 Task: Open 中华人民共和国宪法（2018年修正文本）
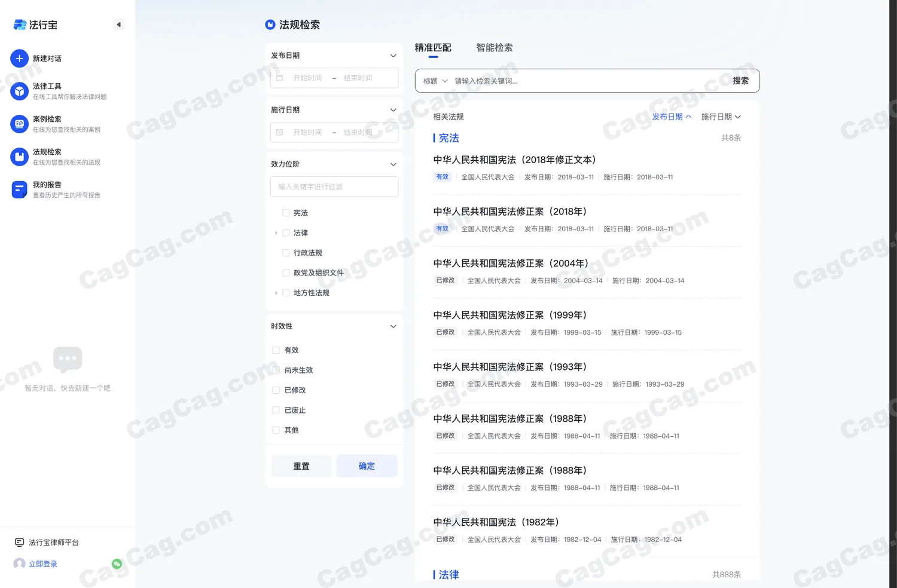point(514,160)
